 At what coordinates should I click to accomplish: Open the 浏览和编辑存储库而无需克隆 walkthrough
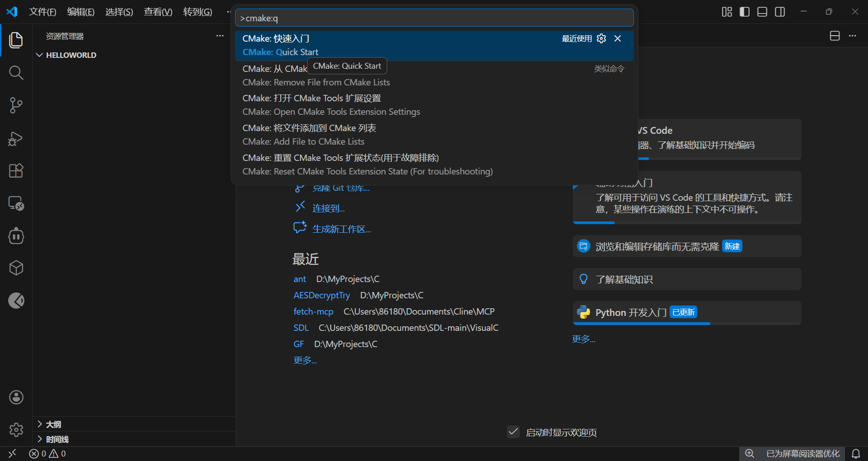click(x=687, y=246)
